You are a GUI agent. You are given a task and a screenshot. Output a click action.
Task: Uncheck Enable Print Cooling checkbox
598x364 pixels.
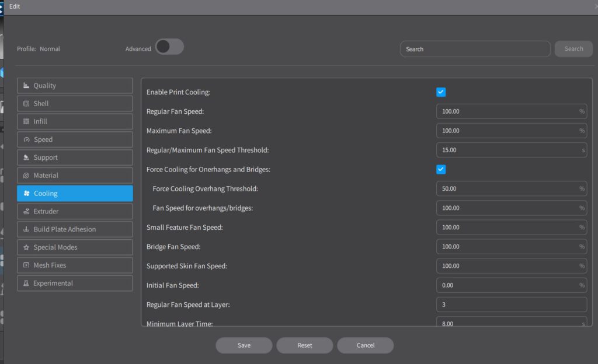tap(441, 92)
